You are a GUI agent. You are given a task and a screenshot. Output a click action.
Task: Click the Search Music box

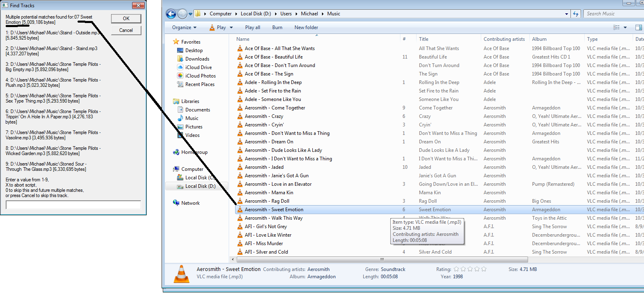(613, 14)
